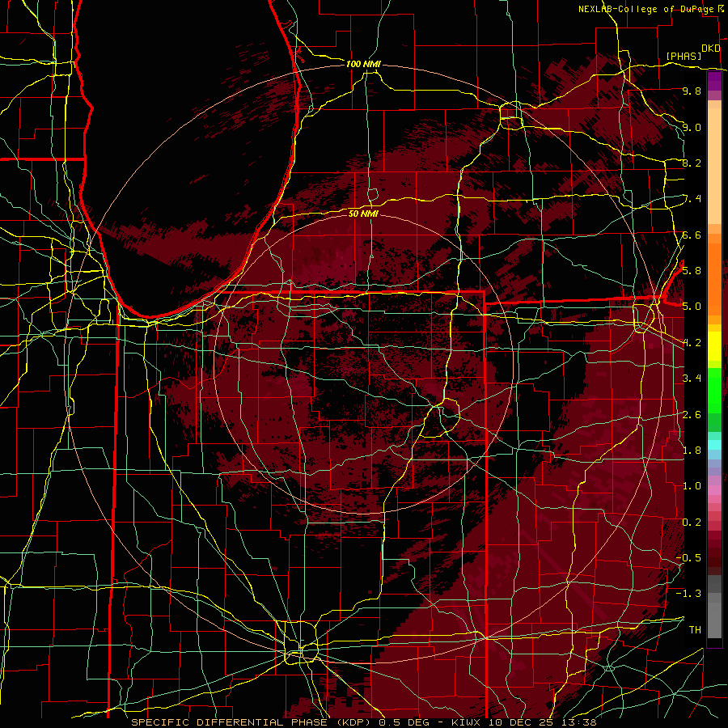
Task: Click the 9.8 scale value
Action: tap(692, 91)
